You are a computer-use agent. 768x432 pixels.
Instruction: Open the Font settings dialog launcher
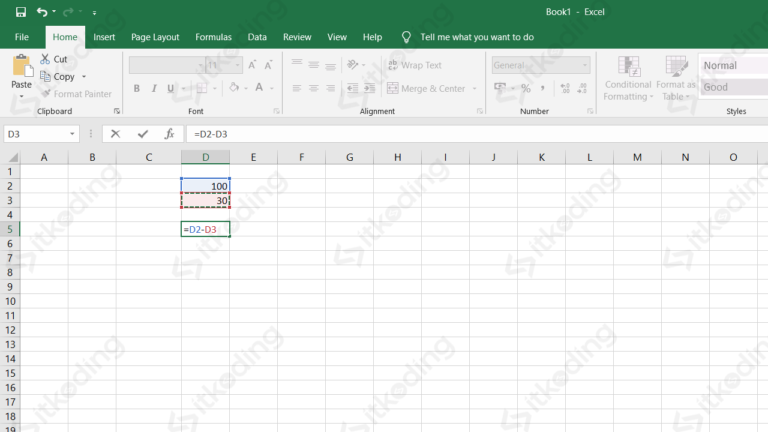click(x=276, y=111)
